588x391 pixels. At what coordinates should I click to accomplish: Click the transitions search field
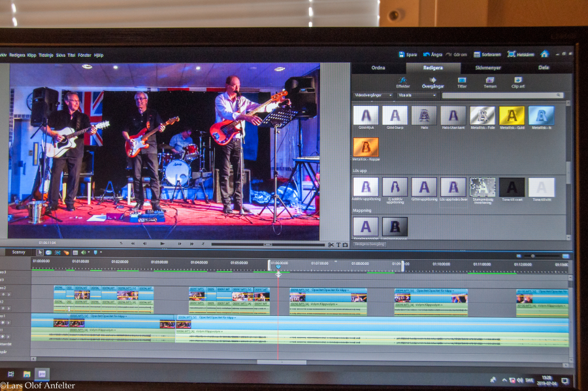click(502, 95)
